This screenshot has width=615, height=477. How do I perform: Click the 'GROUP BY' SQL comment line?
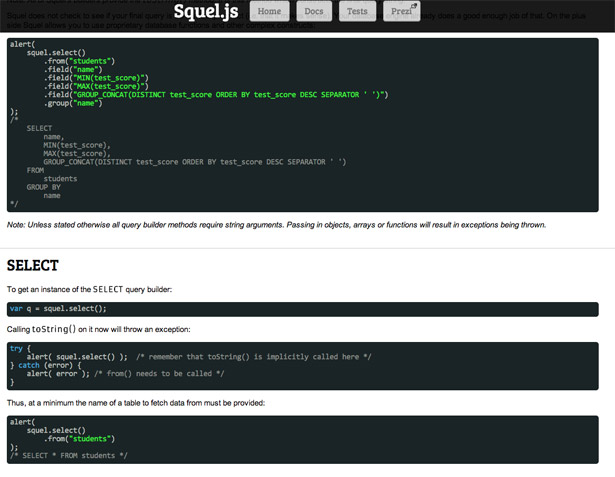point(44,187)
